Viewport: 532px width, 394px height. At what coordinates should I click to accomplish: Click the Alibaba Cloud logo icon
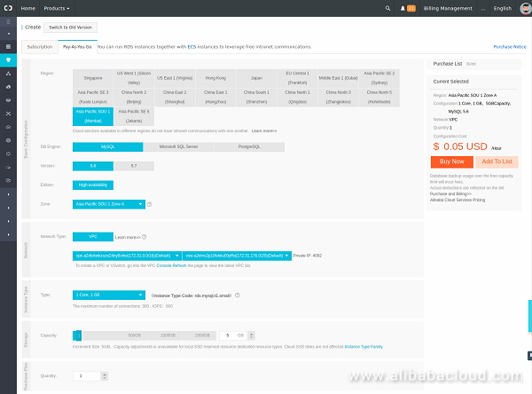[8, 8]
